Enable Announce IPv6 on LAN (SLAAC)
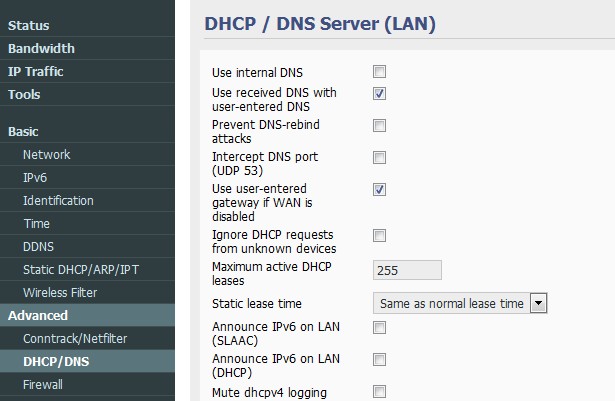Image resolution: width=615 pixels, height=401 pixels. click(x=379, y=327)
